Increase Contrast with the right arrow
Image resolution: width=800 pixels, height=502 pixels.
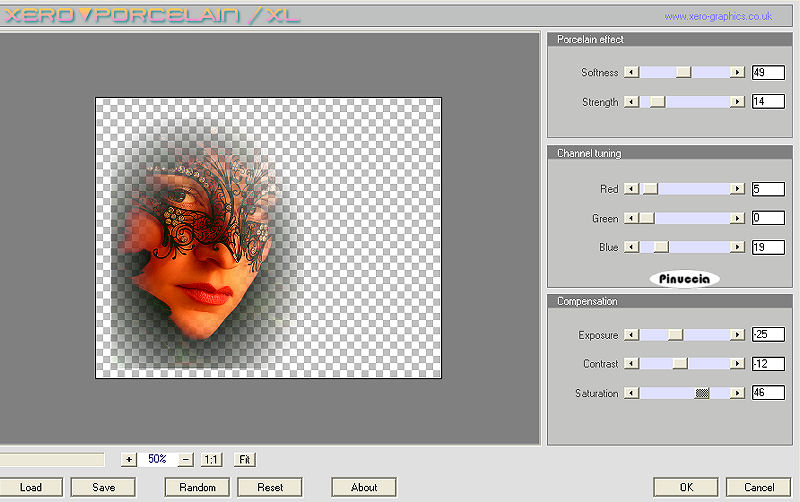click(x=737, y=364)
